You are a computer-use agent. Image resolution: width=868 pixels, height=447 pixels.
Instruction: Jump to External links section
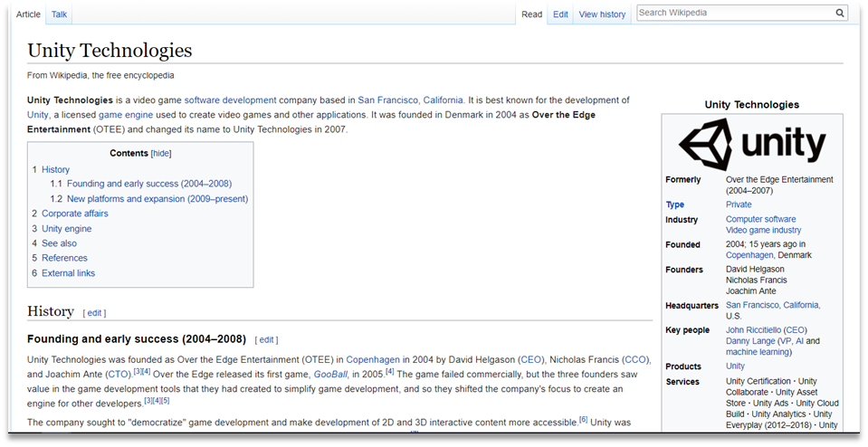(x=68, y=272)
